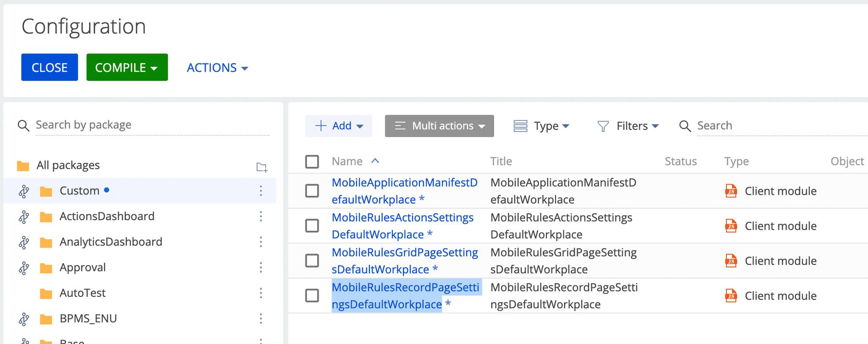Click Client module in MobileApplicationManifestDefaultWorkplace row
Screen dimensions: 868x344
[781, 191]
